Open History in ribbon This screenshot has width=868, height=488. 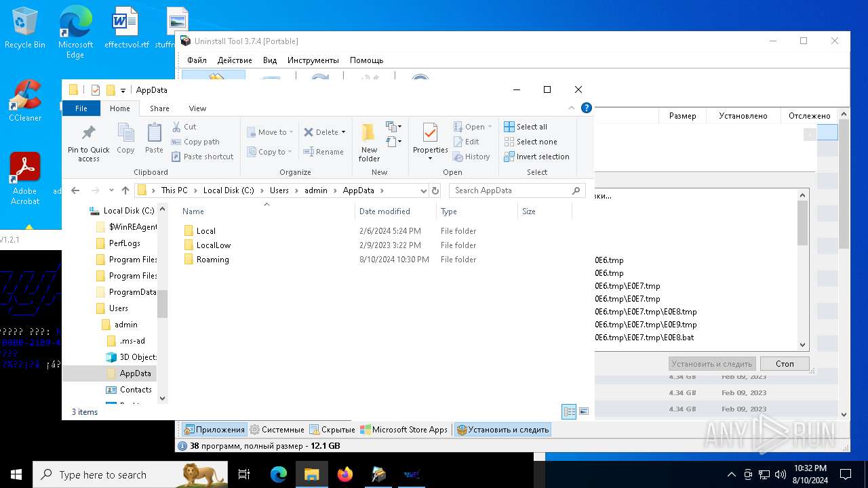click(x=471, y=157)
